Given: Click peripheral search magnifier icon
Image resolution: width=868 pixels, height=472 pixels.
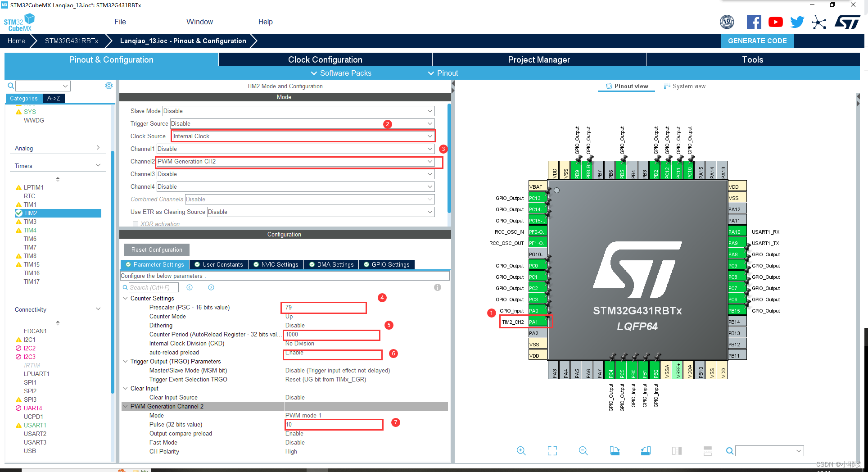Looking at the screenshot, I should click(11, 86).
